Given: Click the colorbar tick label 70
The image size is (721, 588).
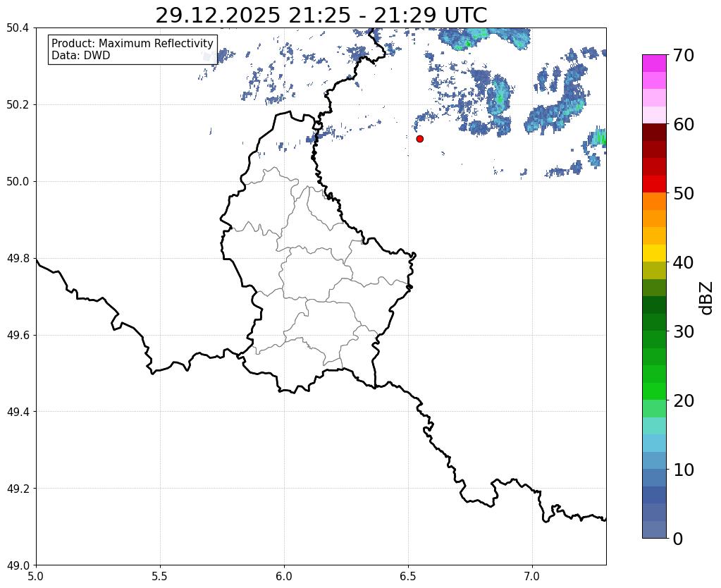Looking at the screenshot, I should 683,55.
